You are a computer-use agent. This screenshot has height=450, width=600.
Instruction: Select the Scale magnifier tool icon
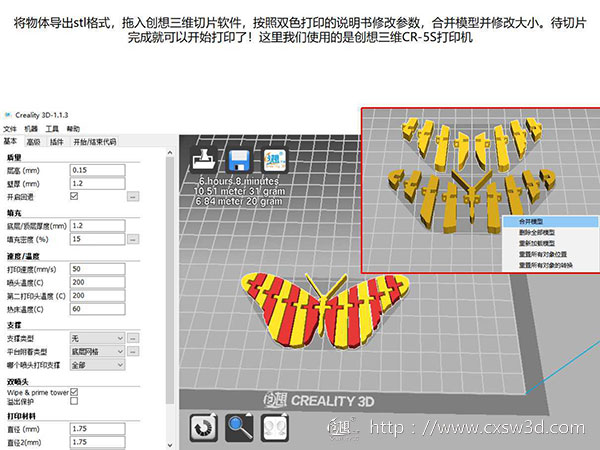(240, 427)
